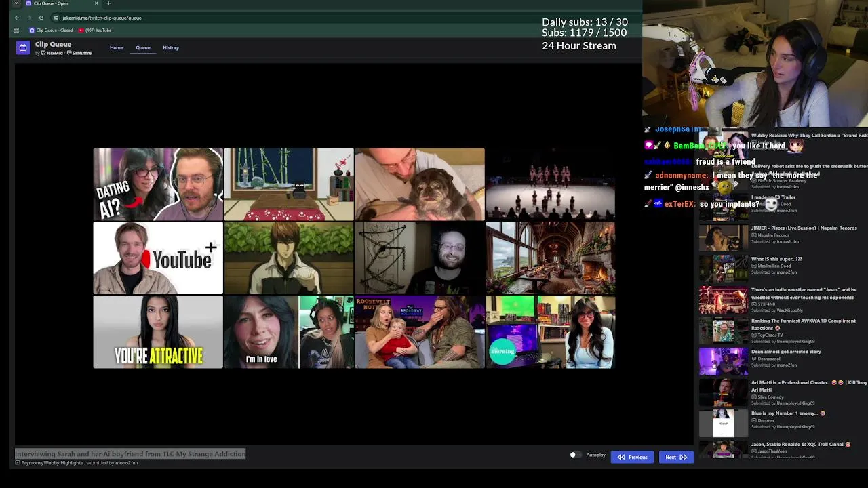Image resolution: width=868 pixels, height=488 pixels.
Task: Open the Clip Queue - Closed bookmark
Action: 51,30
